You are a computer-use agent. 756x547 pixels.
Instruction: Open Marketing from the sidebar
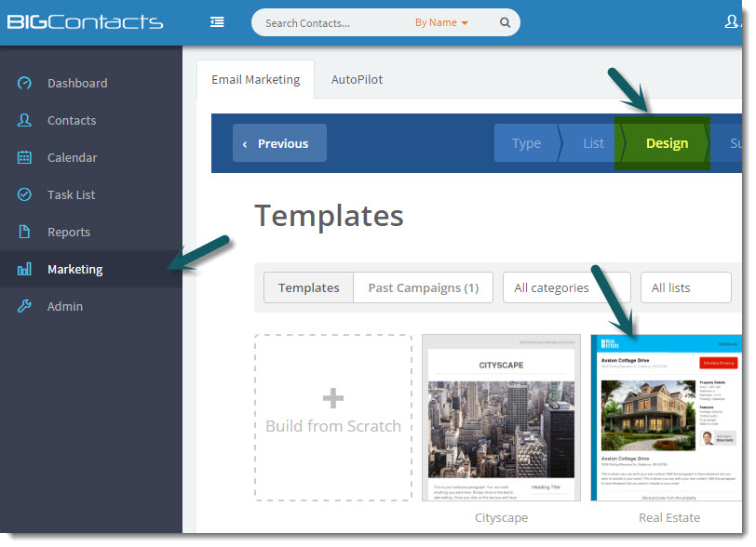(x=91, y=269)
